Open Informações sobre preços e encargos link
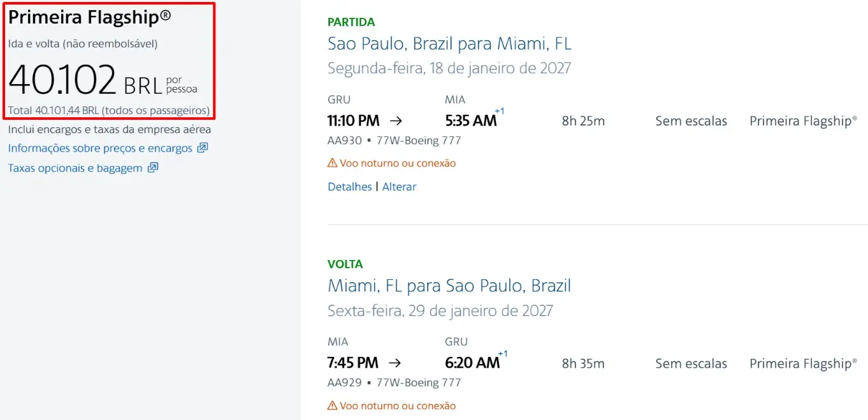The width and height of the screenshot is (868, 420). [x=100, y=148]
